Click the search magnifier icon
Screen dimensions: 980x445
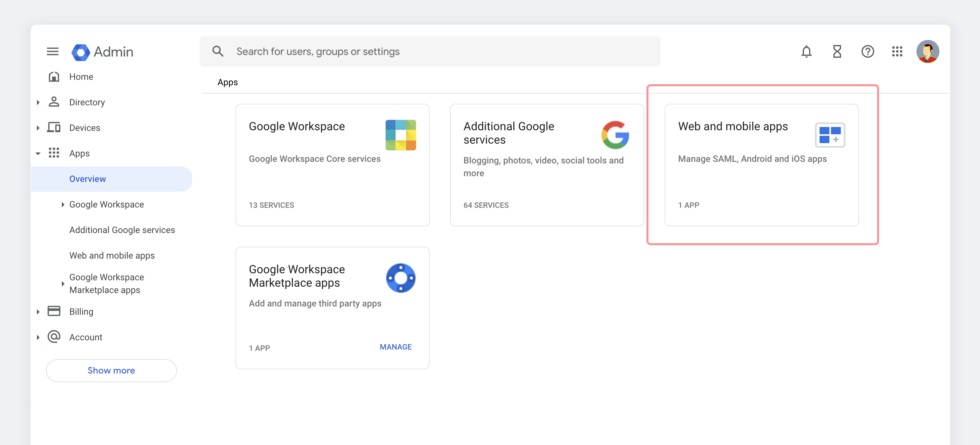click(x=218, y=51)
